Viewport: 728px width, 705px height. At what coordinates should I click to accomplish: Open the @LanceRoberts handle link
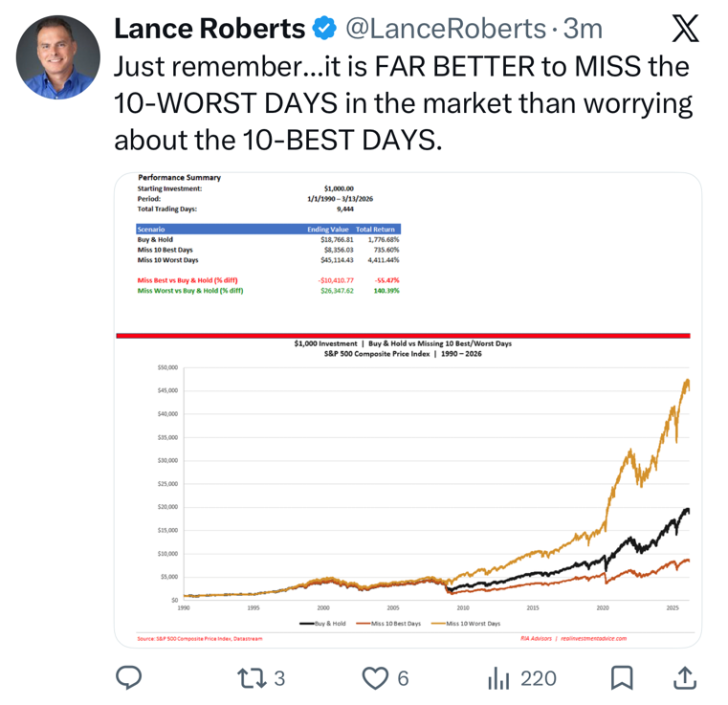click(x=444, y=30)
